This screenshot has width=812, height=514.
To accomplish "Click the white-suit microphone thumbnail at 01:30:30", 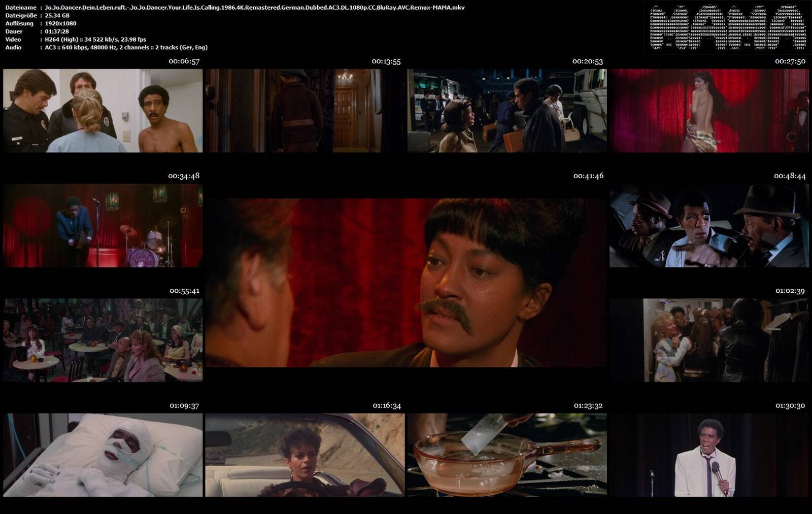I will pos(709,455).
